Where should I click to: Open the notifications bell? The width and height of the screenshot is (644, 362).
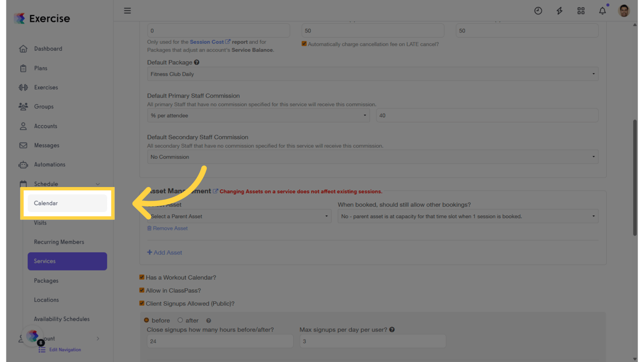tap(602, 11)
